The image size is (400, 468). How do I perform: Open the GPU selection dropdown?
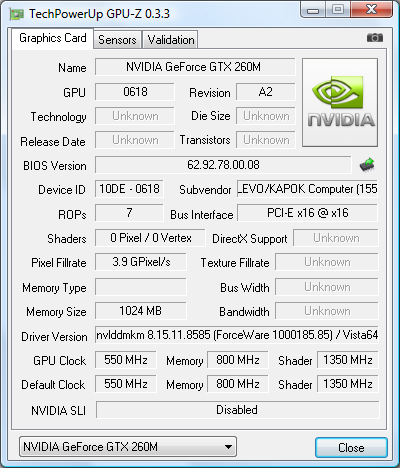(x=128, y=447)
